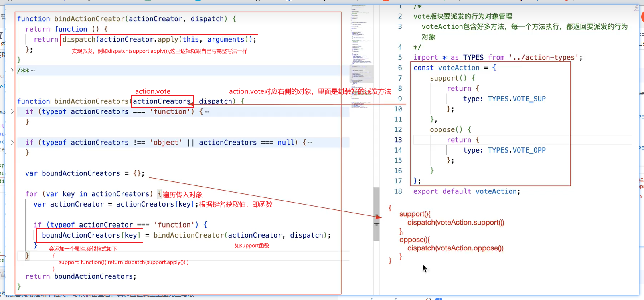Click folded ellipsis after === null) {

pyautogui.click(x=310, y=143)
